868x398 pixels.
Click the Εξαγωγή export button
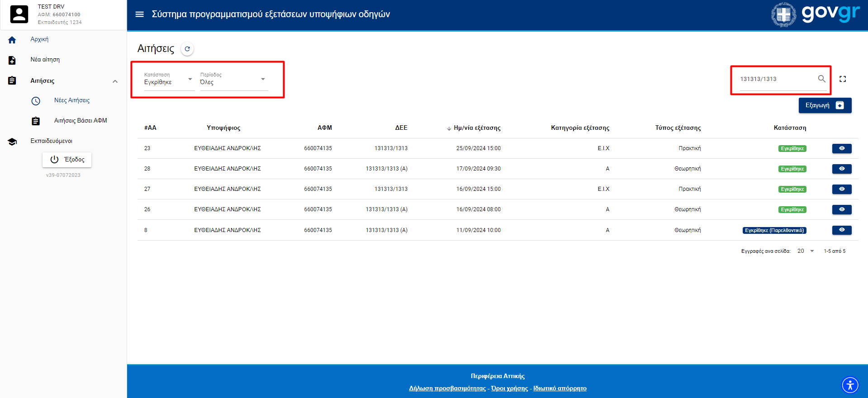point(825,105)
